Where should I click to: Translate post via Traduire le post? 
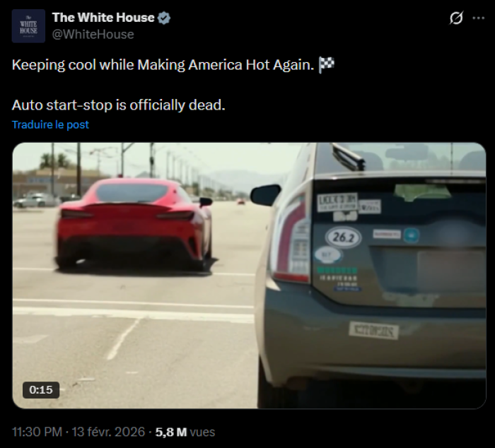pyautogui.click(x=50, y=124)
